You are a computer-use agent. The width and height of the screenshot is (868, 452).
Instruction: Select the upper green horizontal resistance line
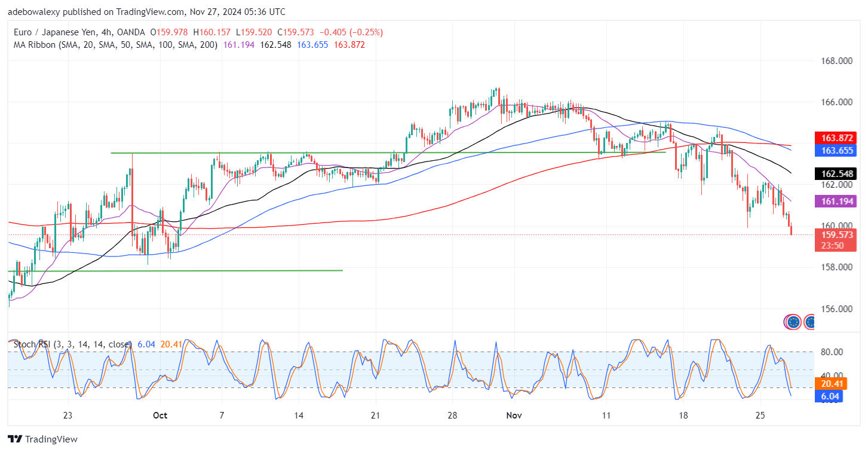[388, 152]
